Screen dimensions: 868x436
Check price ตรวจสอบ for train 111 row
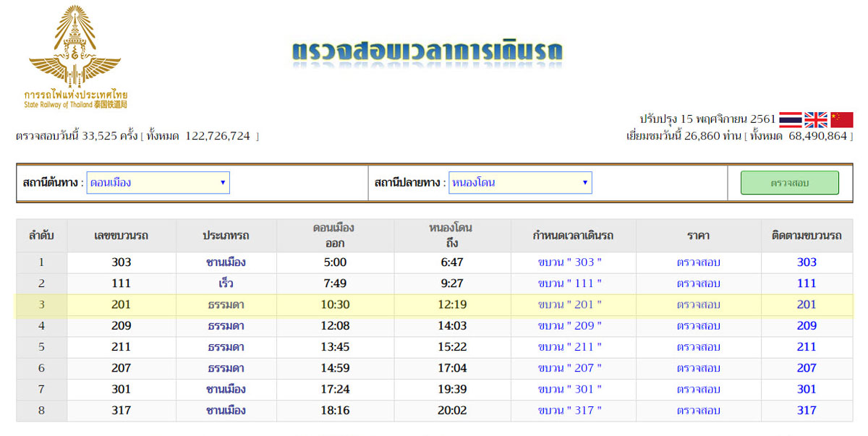(699, 283)
